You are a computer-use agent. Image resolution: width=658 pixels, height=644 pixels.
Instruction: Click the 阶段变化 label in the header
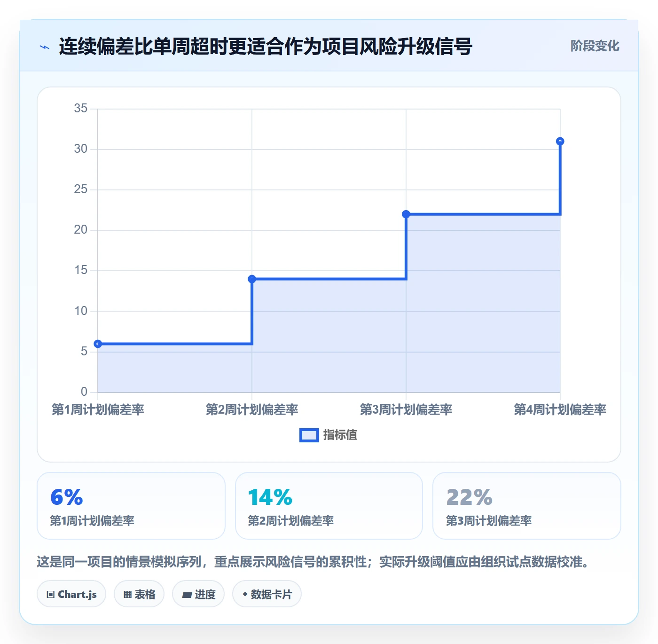595,46
